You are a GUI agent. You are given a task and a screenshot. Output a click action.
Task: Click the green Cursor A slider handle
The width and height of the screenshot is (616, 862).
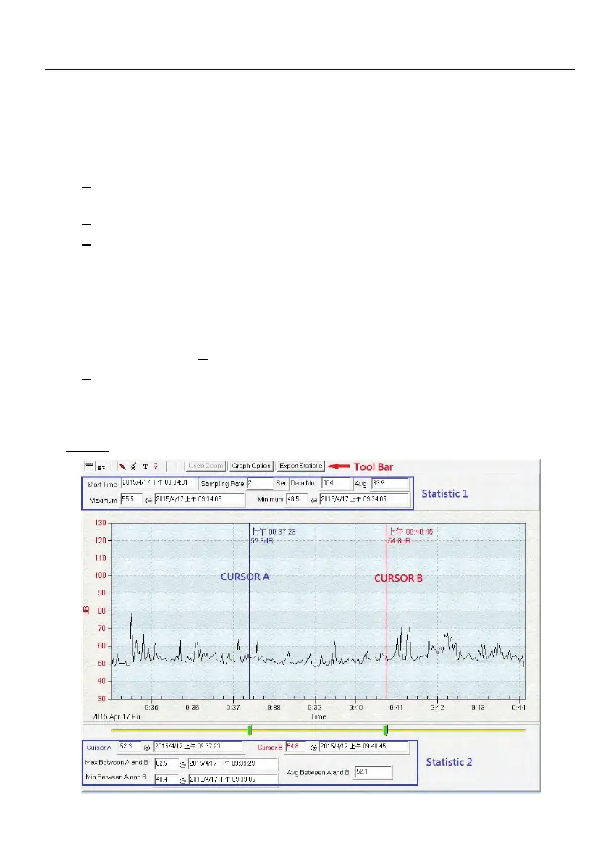coord(250,730)
